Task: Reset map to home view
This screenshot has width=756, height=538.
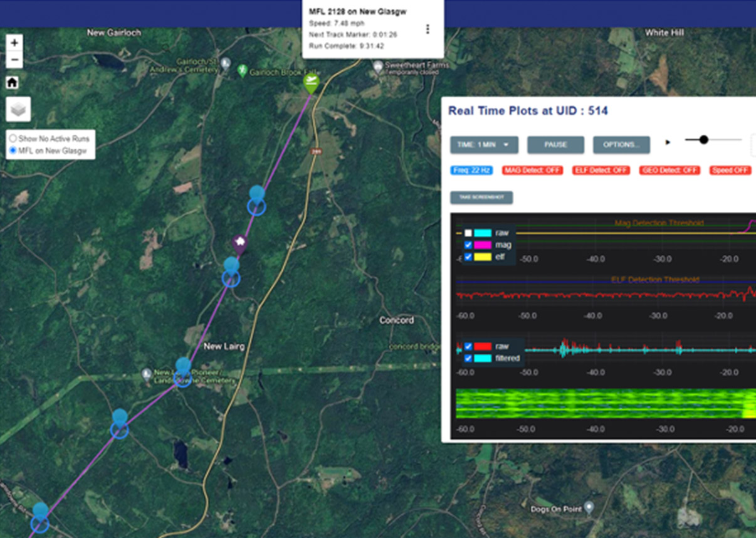Action: [x=12, y=83]
